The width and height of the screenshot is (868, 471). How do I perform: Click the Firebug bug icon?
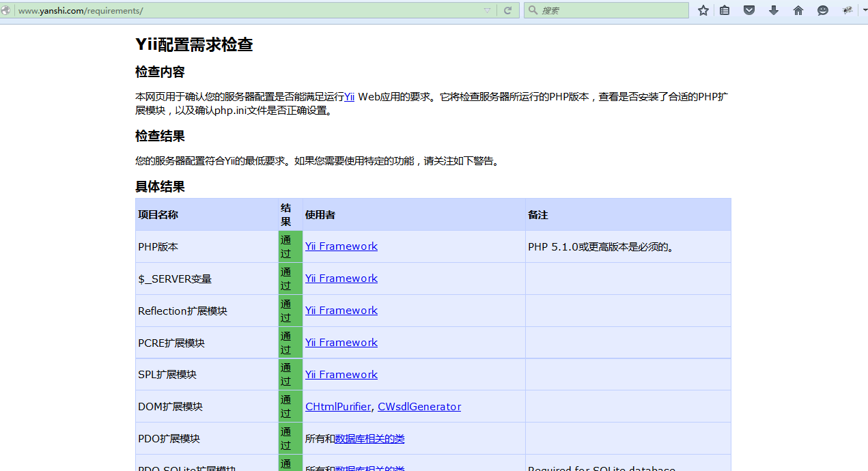848,10
